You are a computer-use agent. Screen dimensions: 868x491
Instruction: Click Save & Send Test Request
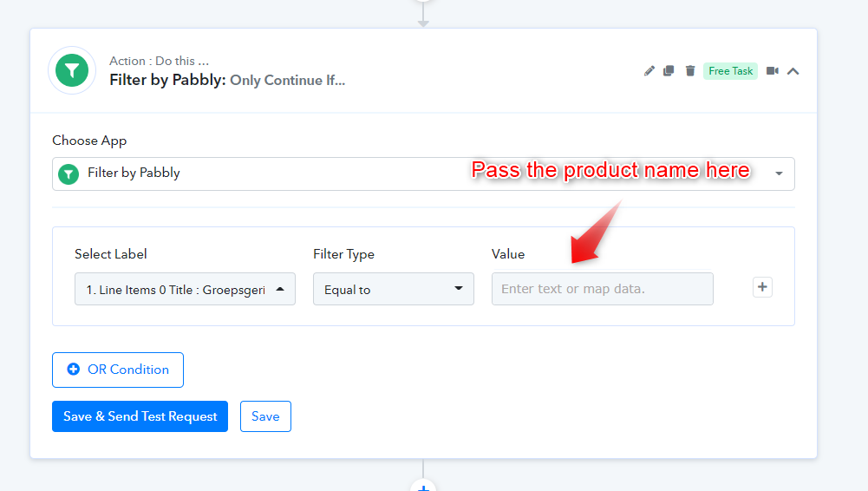pos(140,416)
